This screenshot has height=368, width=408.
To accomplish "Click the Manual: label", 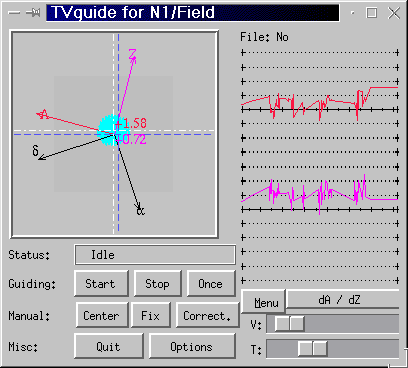I will click(29, 316).
